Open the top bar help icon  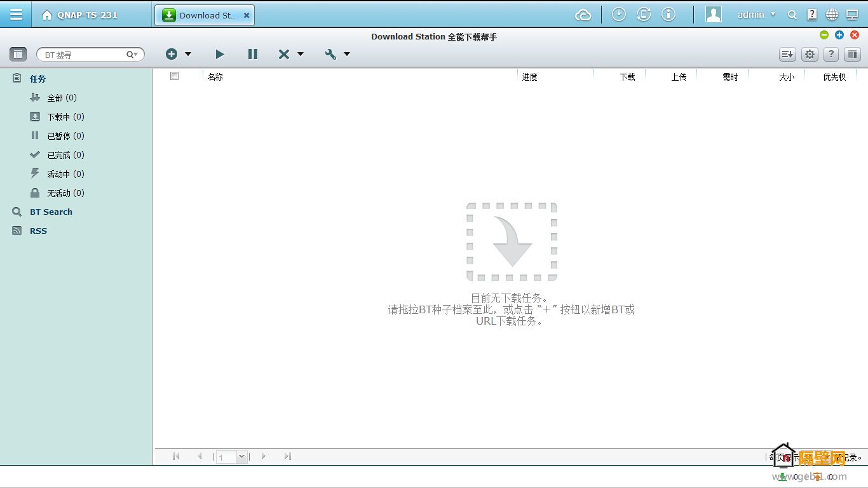(811, 15)
